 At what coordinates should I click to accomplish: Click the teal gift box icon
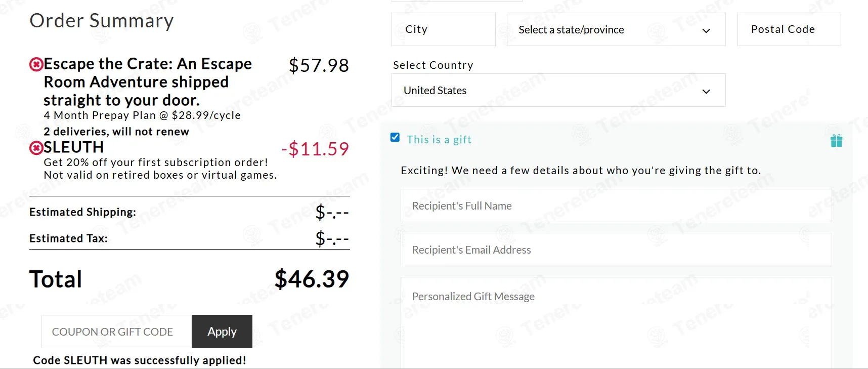tap(836, 141)
